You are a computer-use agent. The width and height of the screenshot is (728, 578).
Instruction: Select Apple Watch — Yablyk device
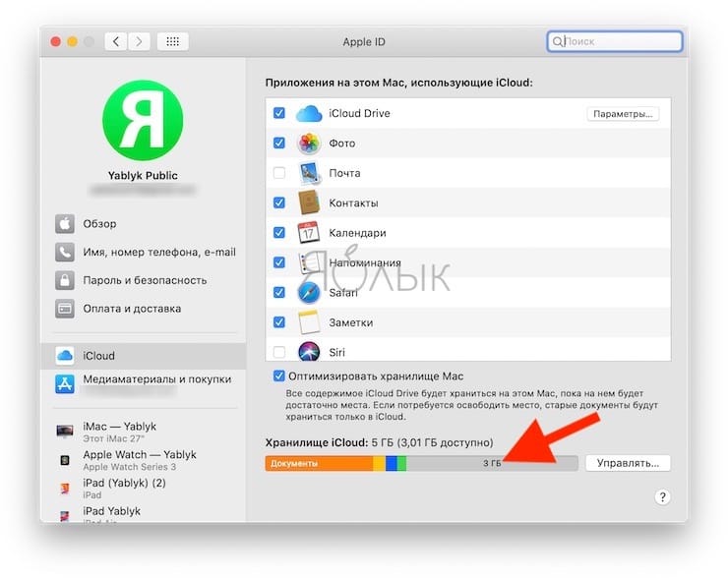pyautogui.click(x=143, y=460)
